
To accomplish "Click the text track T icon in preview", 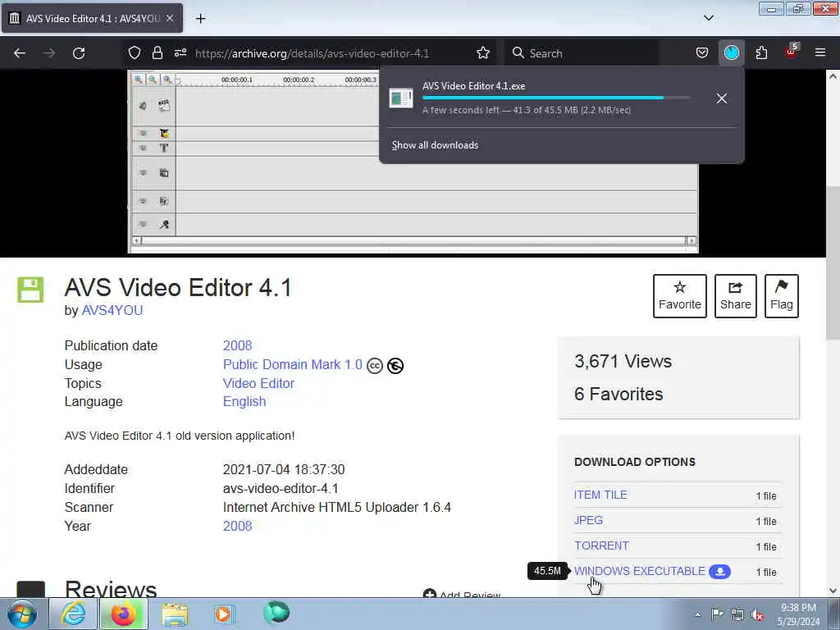I will point(164,148).
